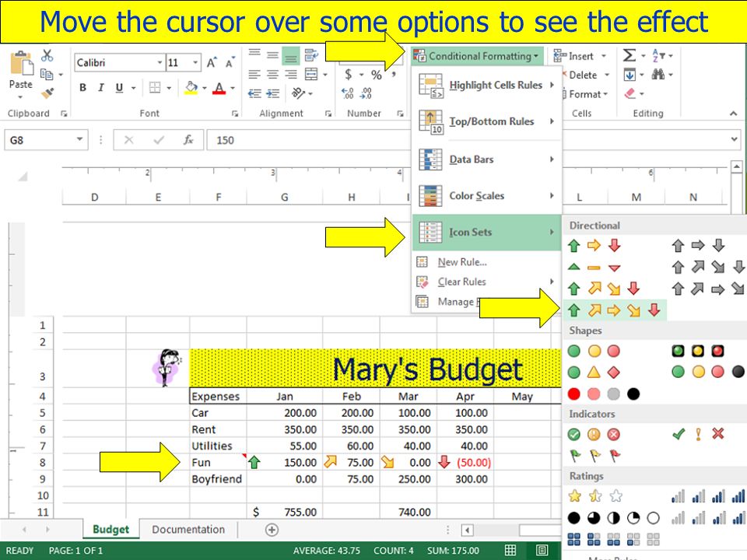Click the Merge and Center icon

311,75
